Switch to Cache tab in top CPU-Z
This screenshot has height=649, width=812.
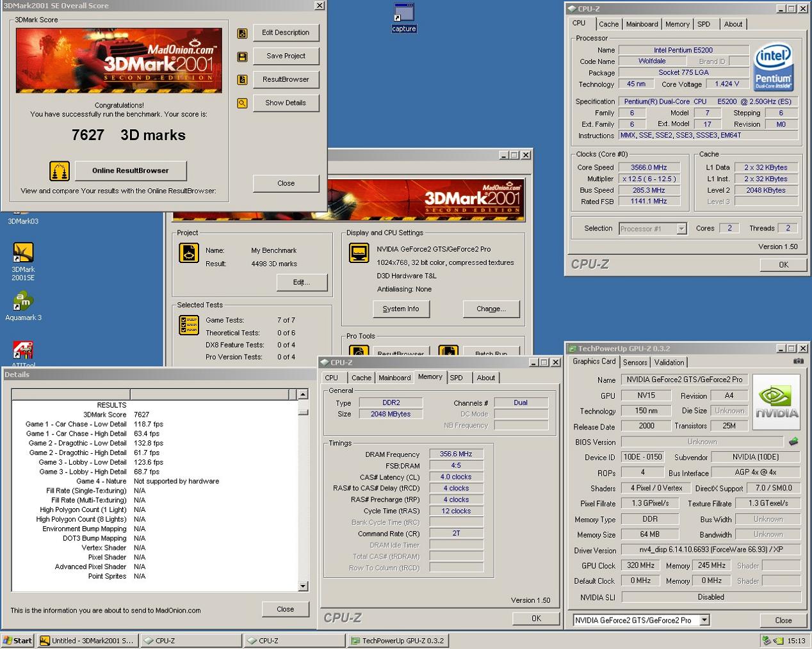(x=608, y=24)
